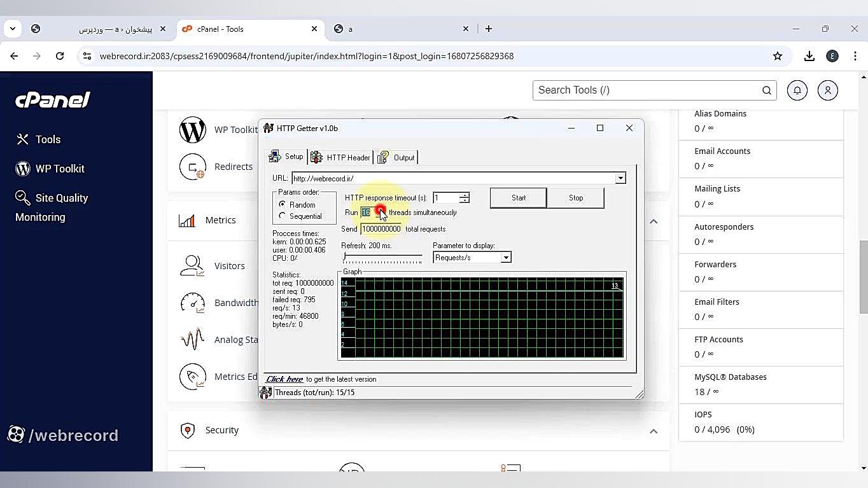
Task: Open the Metrics Editor icon
Action: (192, 377)
